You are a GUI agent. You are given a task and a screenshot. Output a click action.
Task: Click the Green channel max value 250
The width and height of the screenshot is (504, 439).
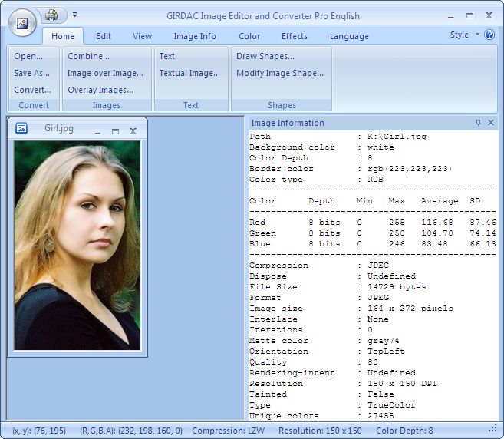point(397,233)
